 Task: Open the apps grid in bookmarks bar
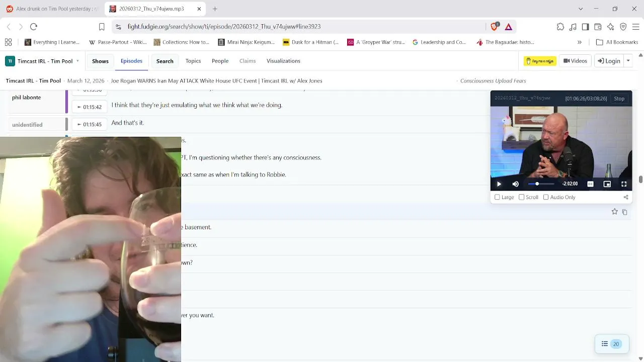tap(8, 42)
